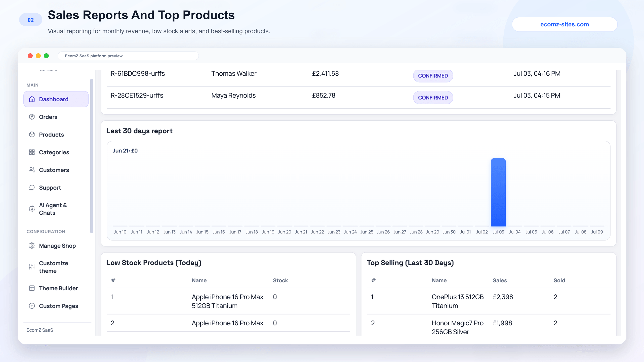
Task: Visit the ecomz-sites.com link
Action: 565,24
